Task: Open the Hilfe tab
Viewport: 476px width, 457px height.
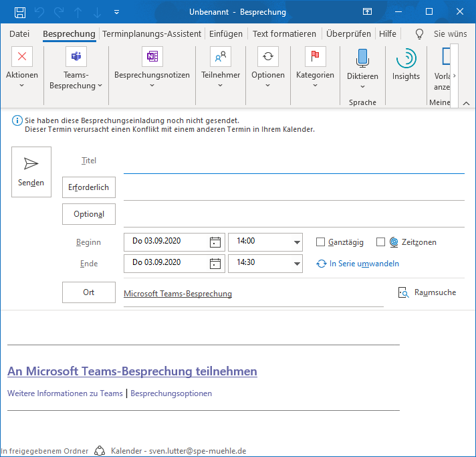Action: pyautogui.click(x=388, y=33)
